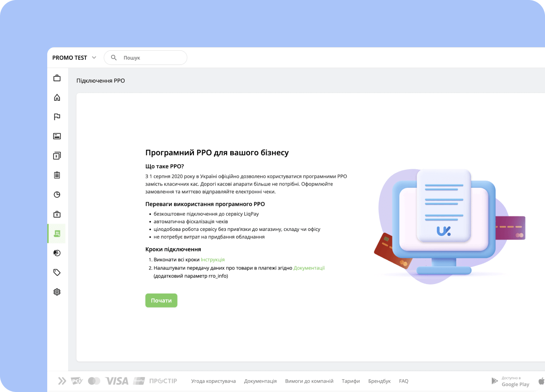Click the flag icon in the sidebar
The height and width of the screenshot is (392, 545).
tap(57, 117)
